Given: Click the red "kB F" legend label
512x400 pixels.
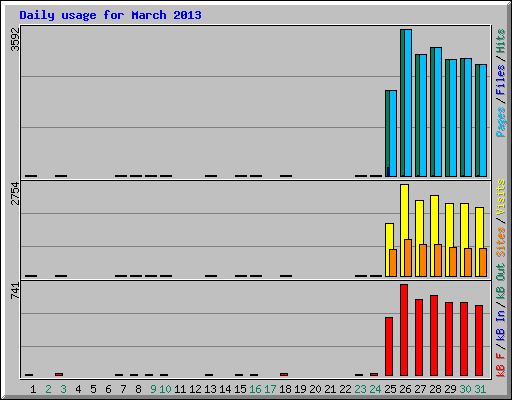Looking at the screenshot, I should [x=501, y=365].
